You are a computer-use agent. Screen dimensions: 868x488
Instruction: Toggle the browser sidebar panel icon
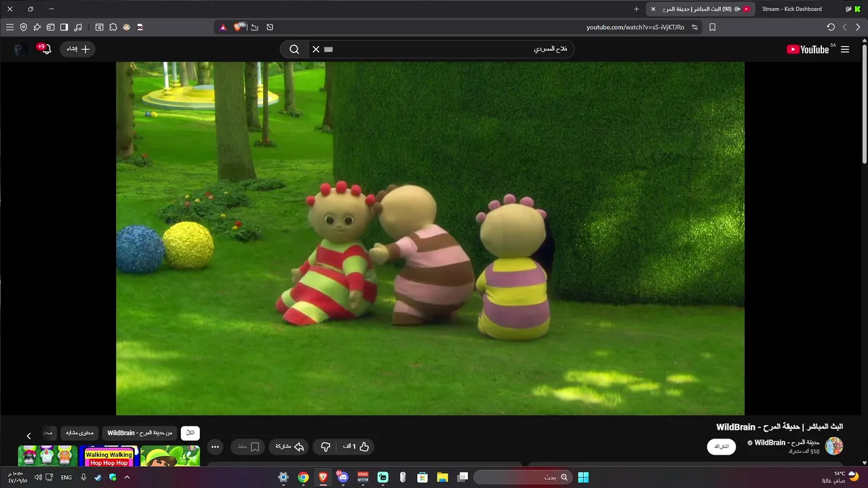[64, 27]
